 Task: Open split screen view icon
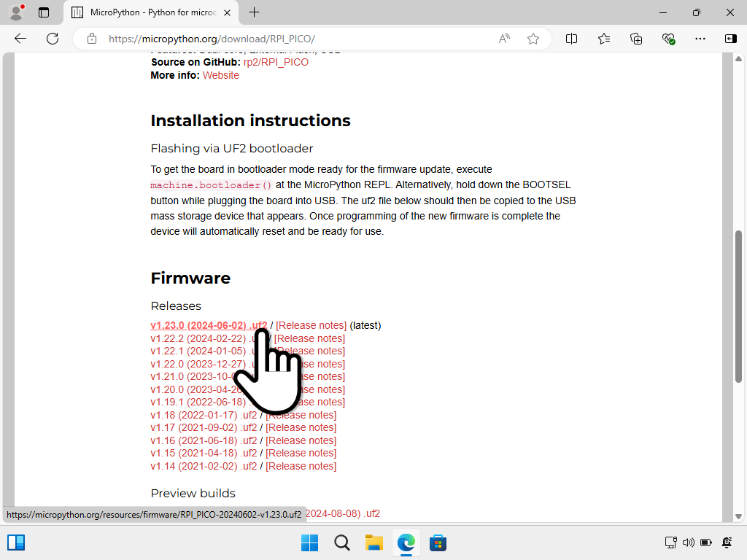tap(571, 39)
